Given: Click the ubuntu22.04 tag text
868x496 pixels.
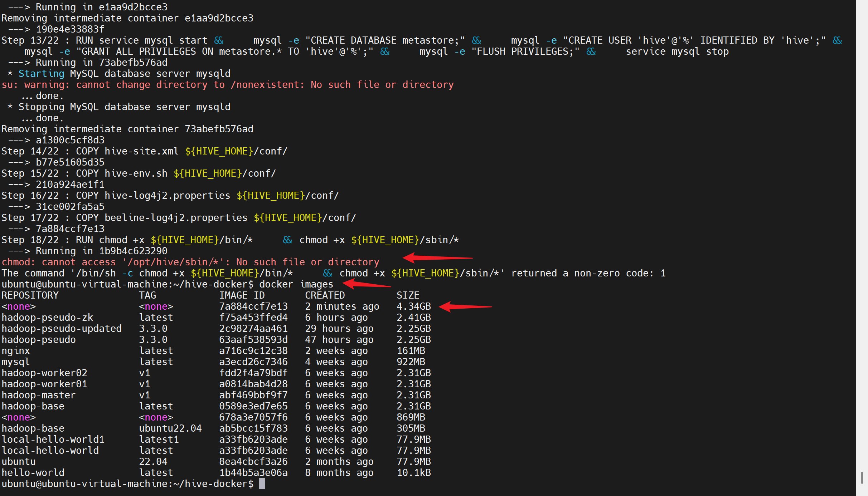Looking at the screenshot, I should 170,428.
